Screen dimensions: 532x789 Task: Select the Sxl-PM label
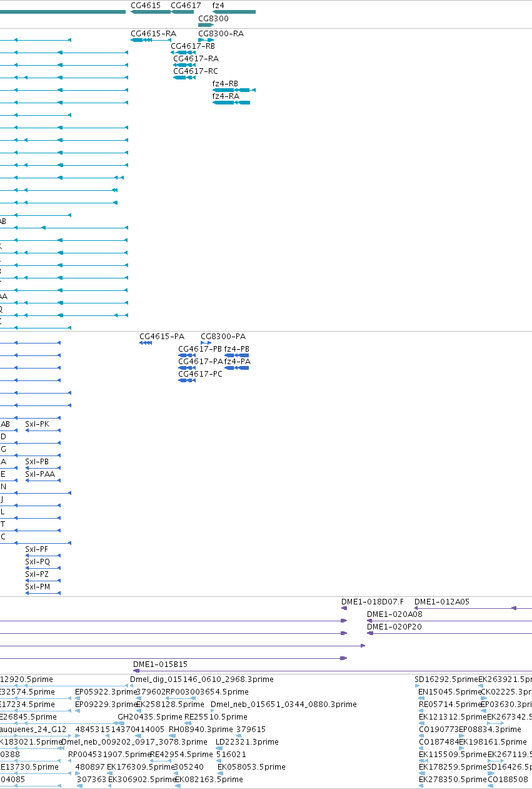pyautogui.click(x=38, y=587)
